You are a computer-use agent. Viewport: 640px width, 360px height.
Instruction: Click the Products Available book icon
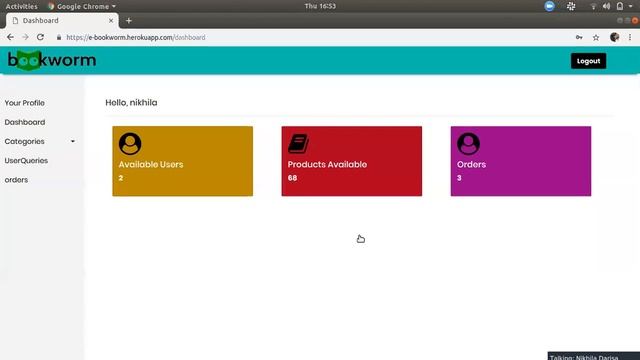click(x=298, y=144)
